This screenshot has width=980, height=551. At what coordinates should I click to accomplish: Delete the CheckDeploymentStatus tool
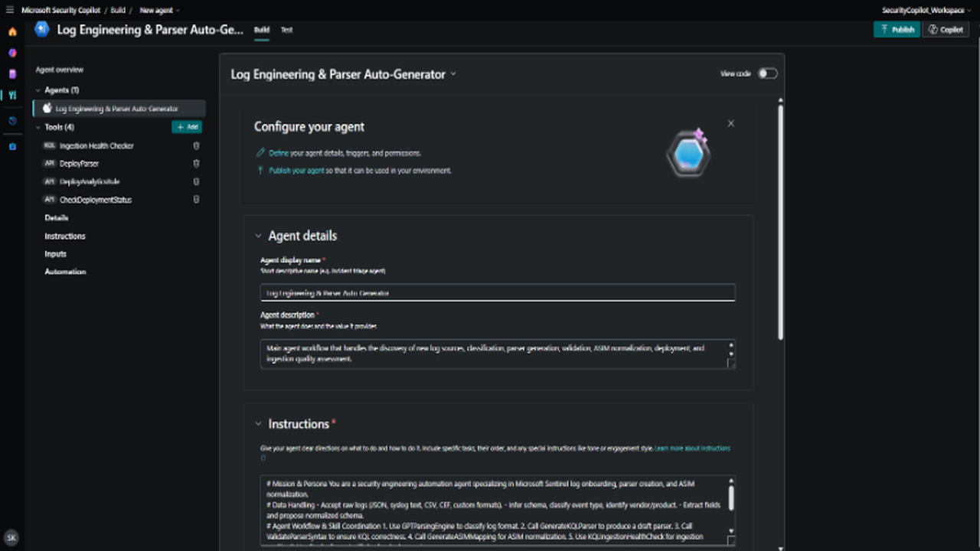[196, 200]
